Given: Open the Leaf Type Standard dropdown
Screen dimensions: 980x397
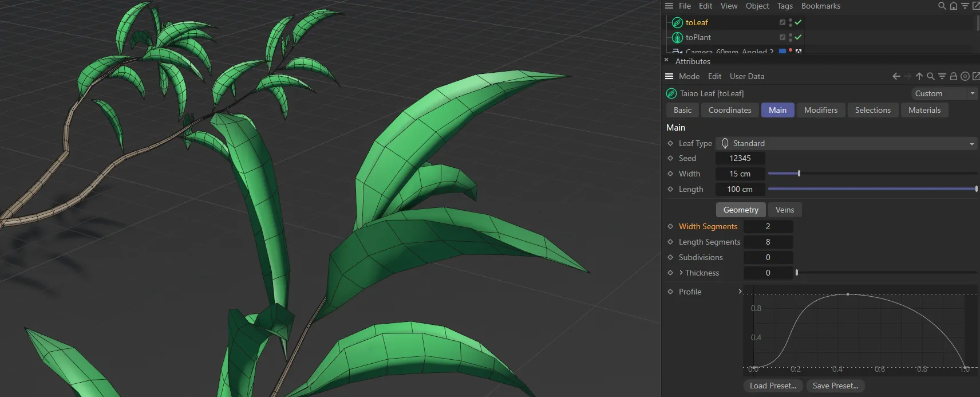Looking at the screenshot, I should [x=847, y=143].
